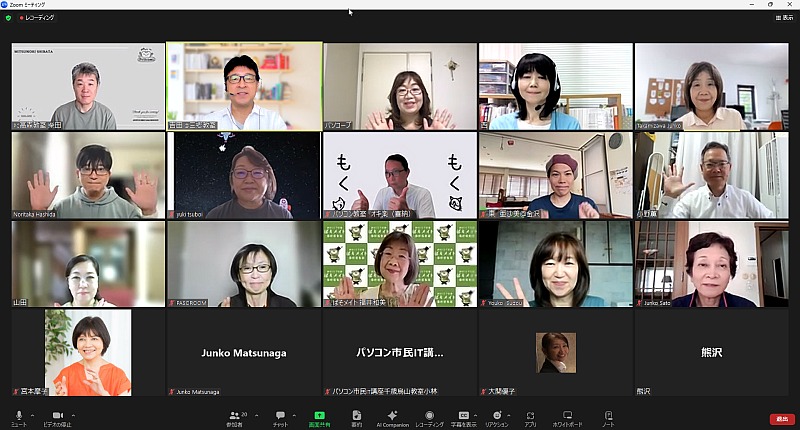Click the レコーディング indicator at top left

(37, 18)
